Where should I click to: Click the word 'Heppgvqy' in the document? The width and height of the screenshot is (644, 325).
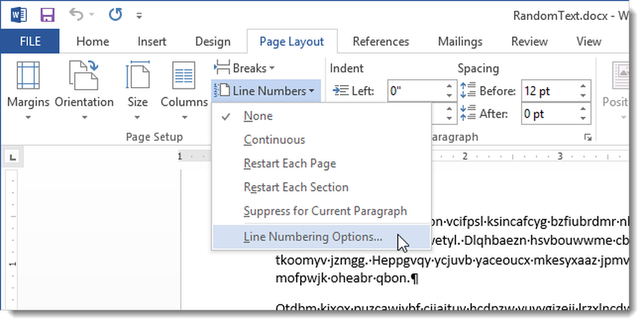(400, 260)
